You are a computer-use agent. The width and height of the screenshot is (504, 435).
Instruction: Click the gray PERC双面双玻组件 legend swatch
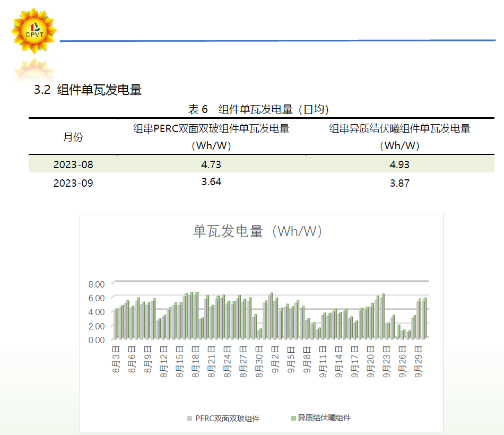[189, 418]
